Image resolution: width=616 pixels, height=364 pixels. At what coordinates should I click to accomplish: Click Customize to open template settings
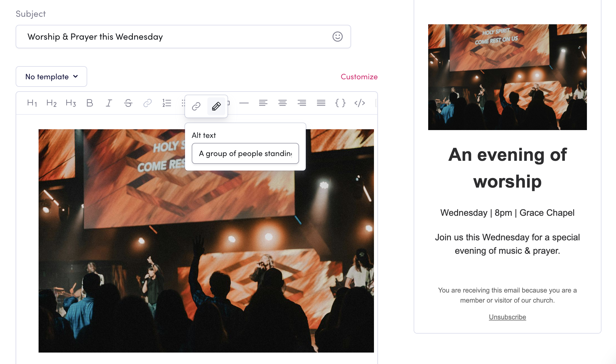pos(360,77)
